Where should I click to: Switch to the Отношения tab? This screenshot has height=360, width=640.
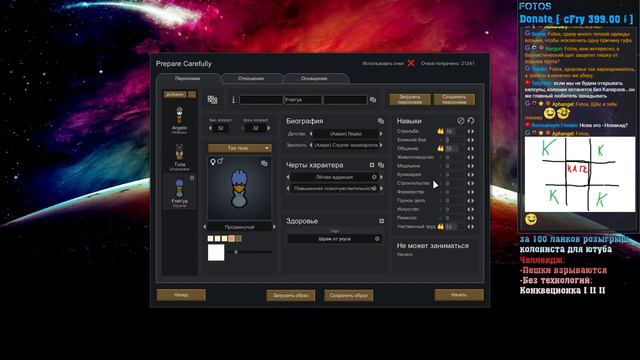coord(251,78)
